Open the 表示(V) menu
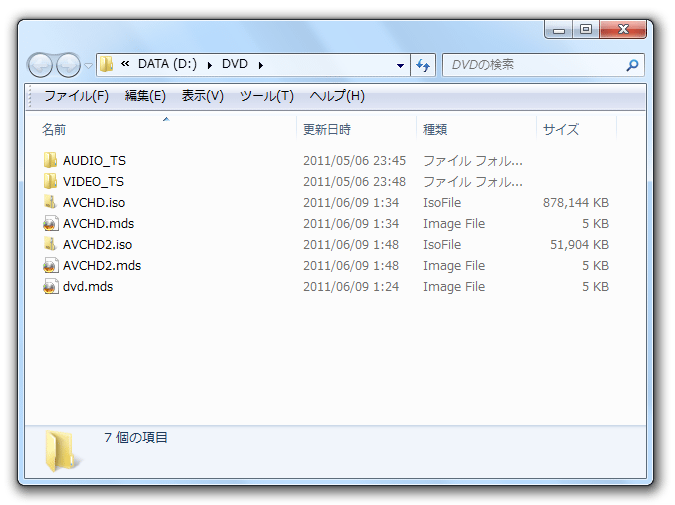675x505 pixels. pos(203,96)
